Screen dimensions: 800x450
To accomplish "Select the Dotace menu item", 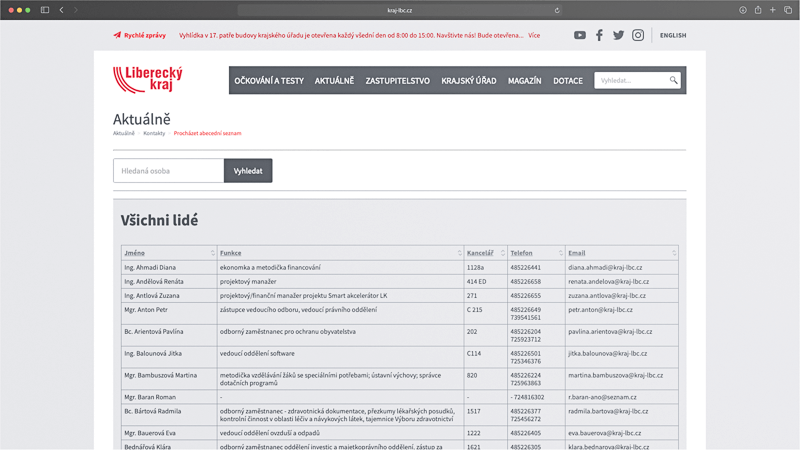I will tap(567, 81).
